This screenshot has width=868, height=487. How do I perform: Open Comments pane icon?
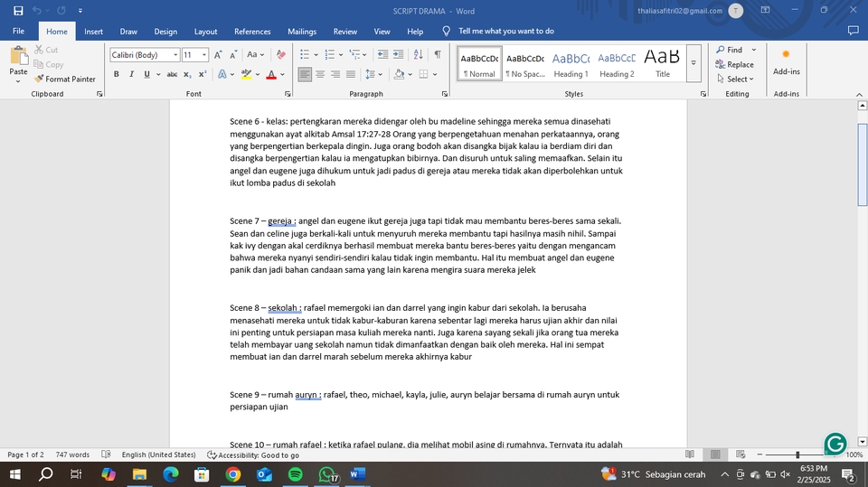(853, 31)
